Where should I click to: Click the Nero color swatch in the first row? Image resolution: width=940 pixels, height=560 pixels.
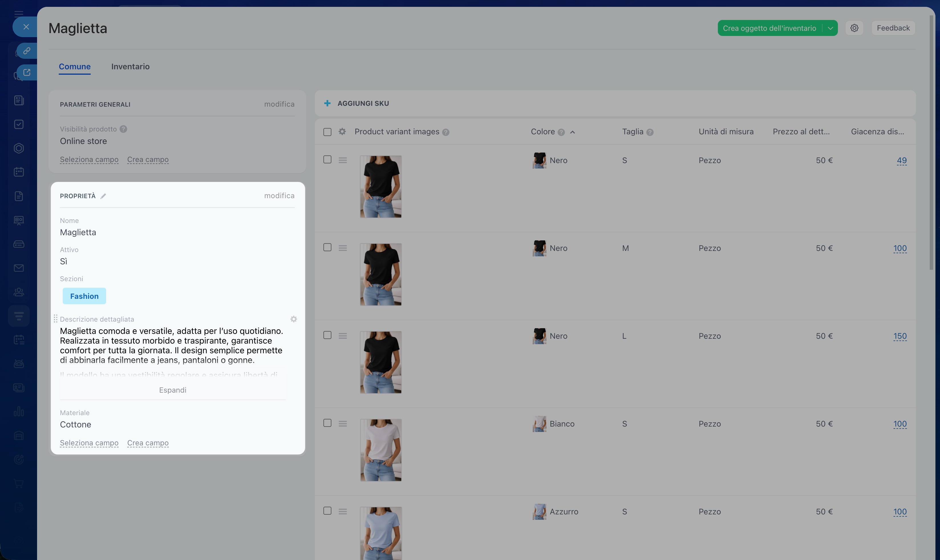pyautogui.click(x=539, y=160)
